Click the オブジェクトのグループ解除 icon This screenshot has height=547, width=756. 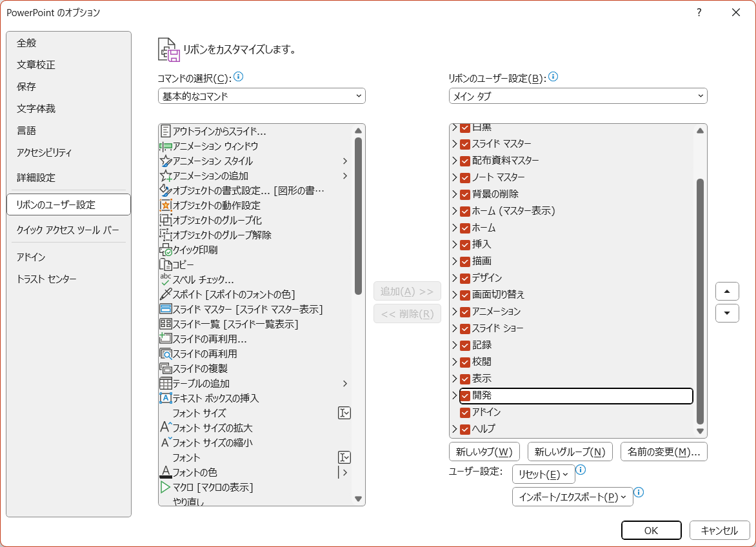(x=165, y=235)
